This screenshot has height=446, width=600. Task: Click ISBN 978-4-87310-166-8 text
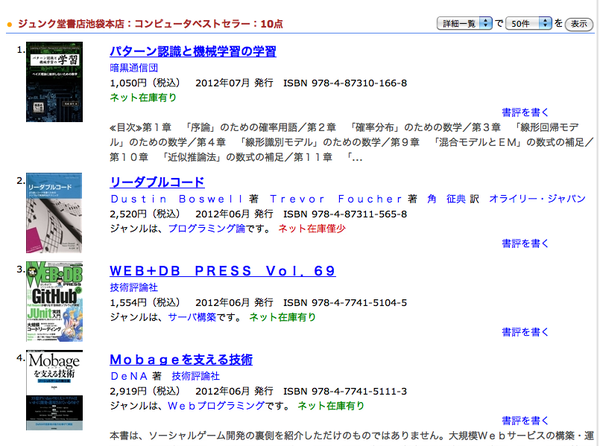click(x=345, y=83)
